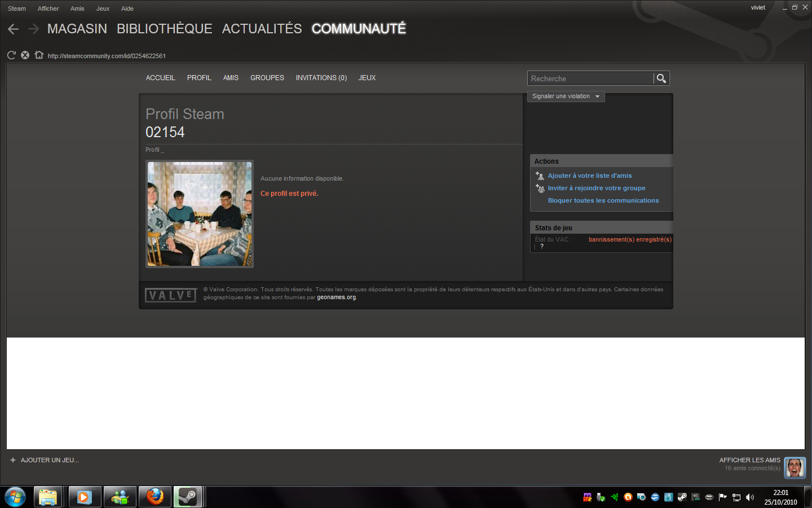Click 'Bloquer toutes les communications' link
The image size is (812, 508).
[603, 200]
